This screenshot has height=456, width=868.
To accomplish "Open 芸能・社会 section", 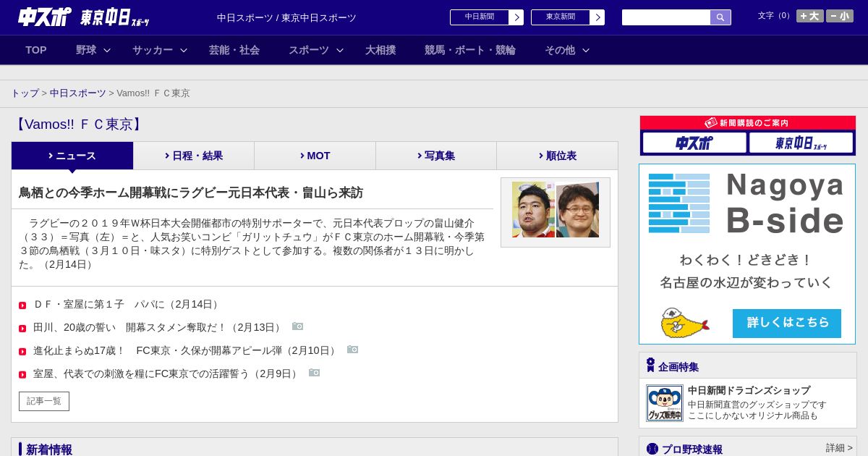I will coord(234,50).
